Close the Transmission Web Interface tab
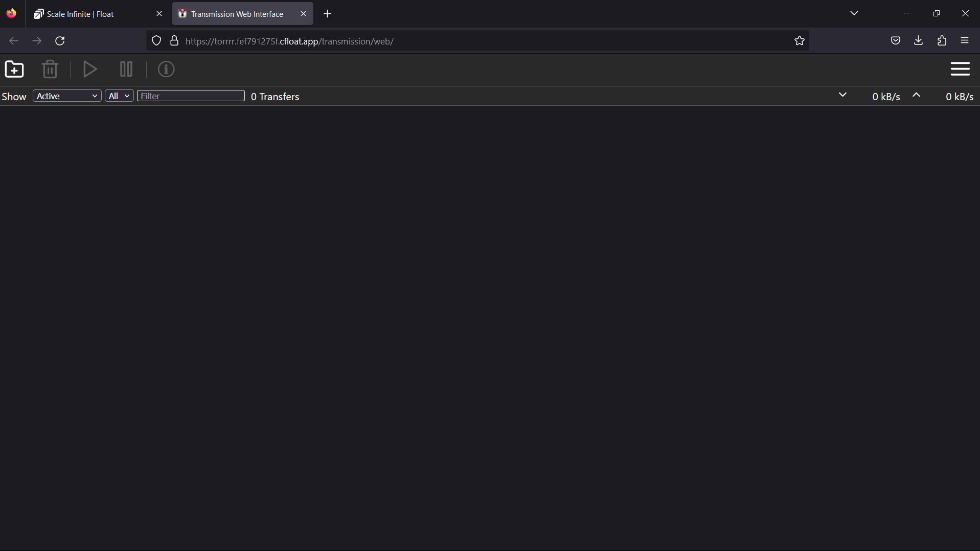Image resolution: width=980 pixels, height=551 pixels. click(x=303, y=14)
